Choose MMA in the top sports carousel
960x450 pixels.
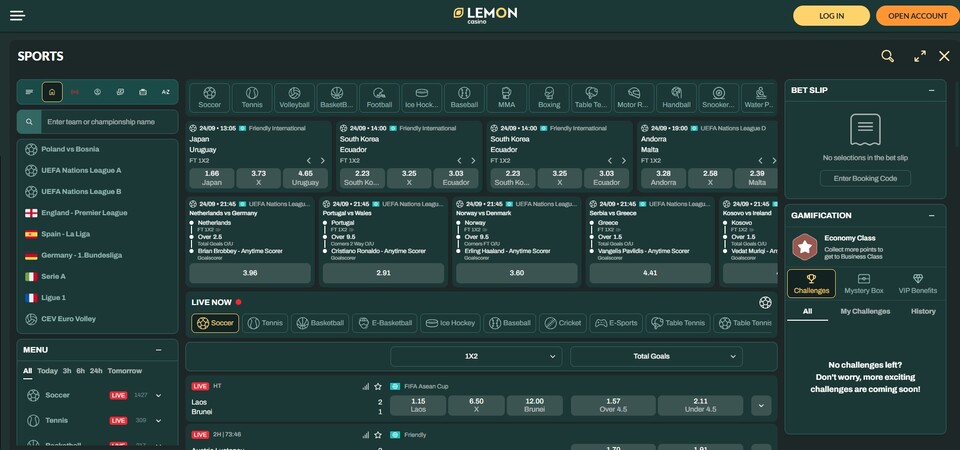click(506, 98)
